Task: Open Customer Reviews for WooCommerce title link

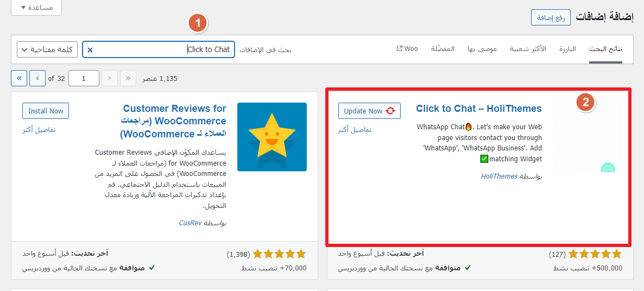Action: [x=173, y=121]
